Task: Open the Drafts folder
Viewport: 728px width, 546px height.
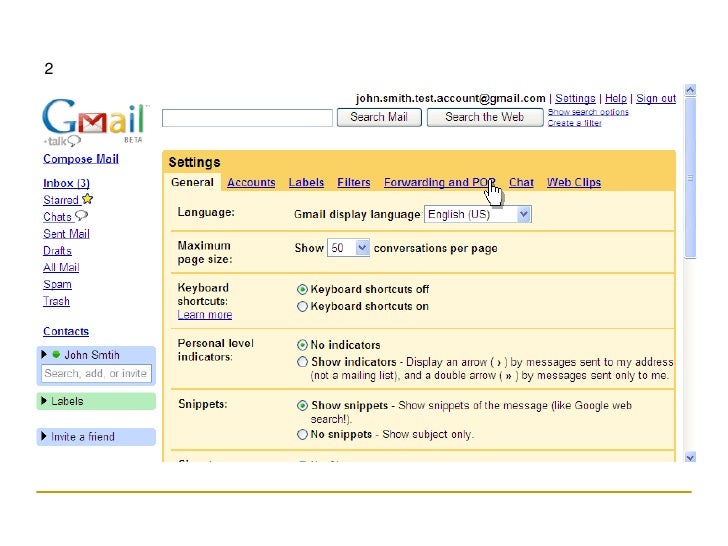Action: point(57,251)
